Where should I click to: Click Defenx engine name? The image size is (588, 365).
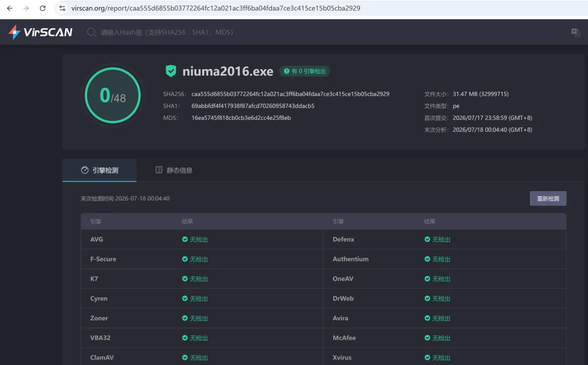343,239
